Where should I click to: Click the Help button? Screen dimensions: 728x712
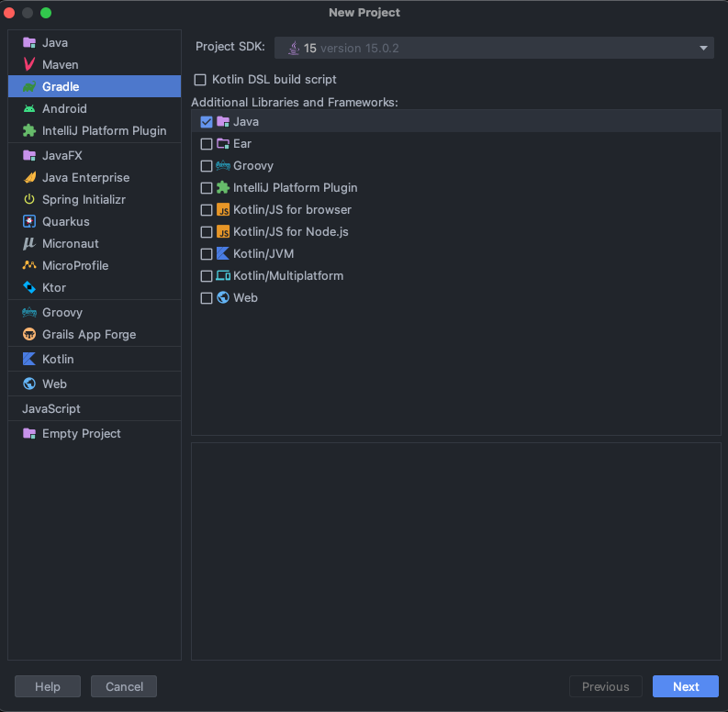[48, 686]
